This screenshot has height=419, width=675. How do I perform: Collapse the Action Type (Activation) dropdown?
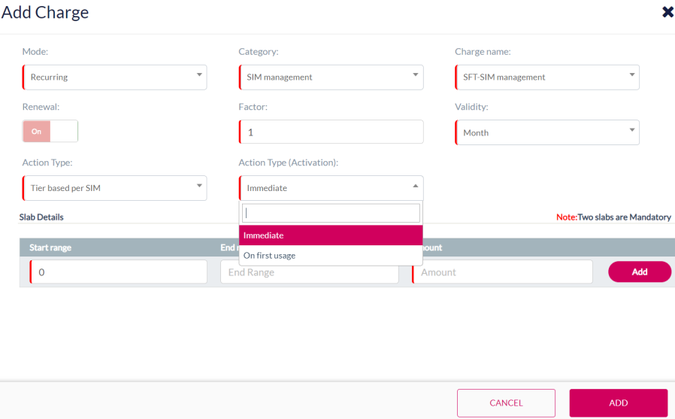click(330, 188)
